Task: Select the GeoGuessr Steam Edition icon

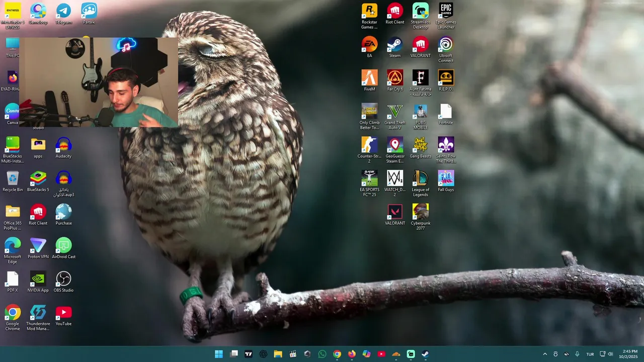Action: pos(395,150)
